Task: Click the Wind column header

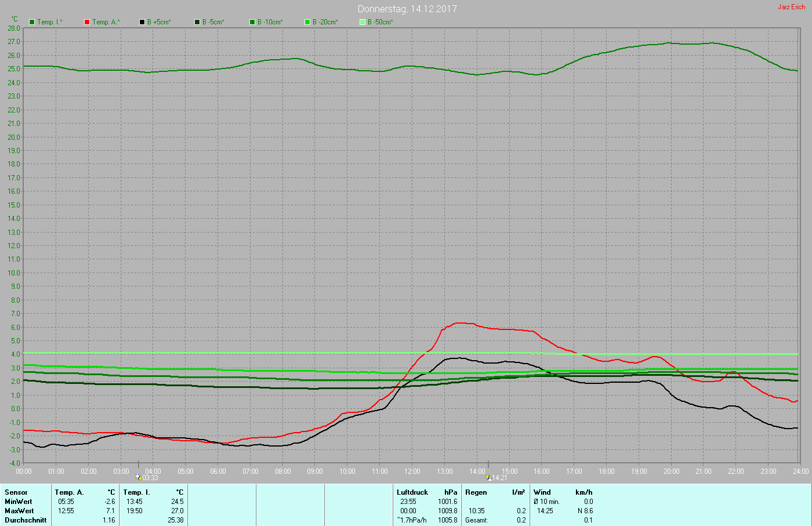Action: (542, 492)
